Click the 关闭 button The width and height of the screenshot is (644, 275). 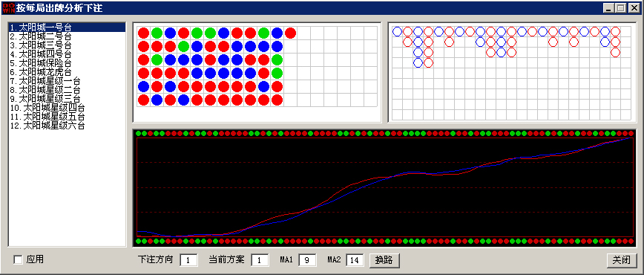622,260
